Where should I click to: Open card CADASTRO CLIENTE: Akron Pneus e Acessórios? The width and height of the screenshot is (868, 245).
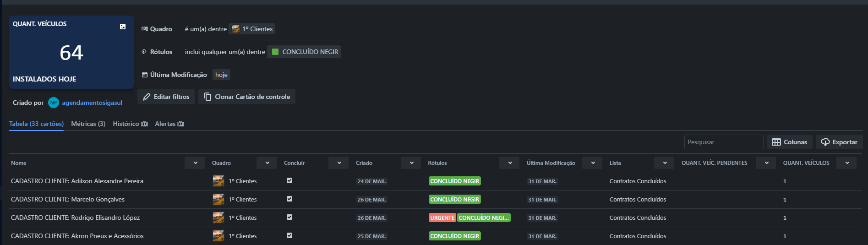77,236
